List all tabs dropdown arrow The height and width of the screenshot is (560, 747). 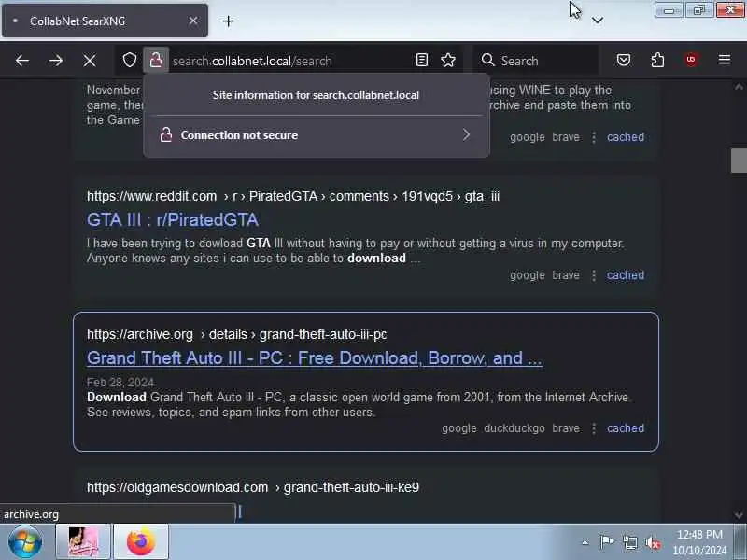(x=598, y=20)
